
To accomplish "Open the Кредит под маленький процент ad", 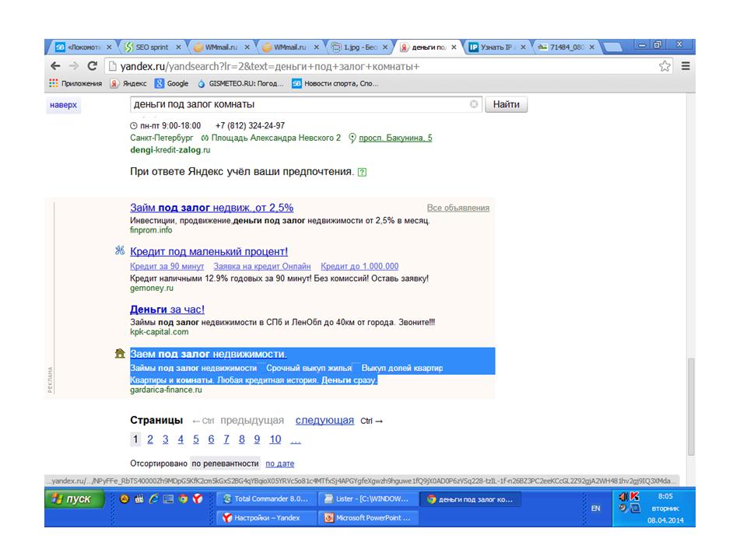I will coord(209,251).
